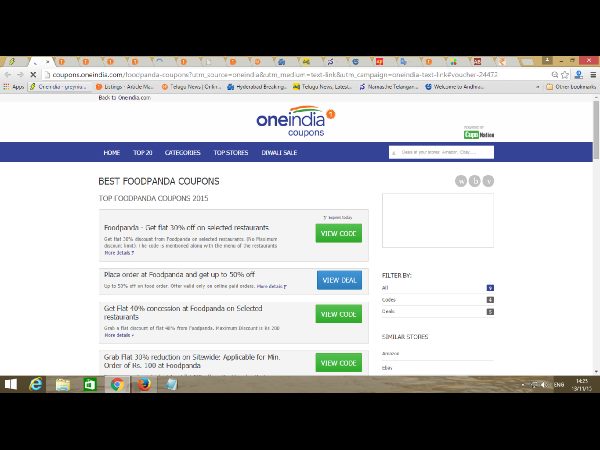Open Internet Explorer from the taskbar

[37, 384]
